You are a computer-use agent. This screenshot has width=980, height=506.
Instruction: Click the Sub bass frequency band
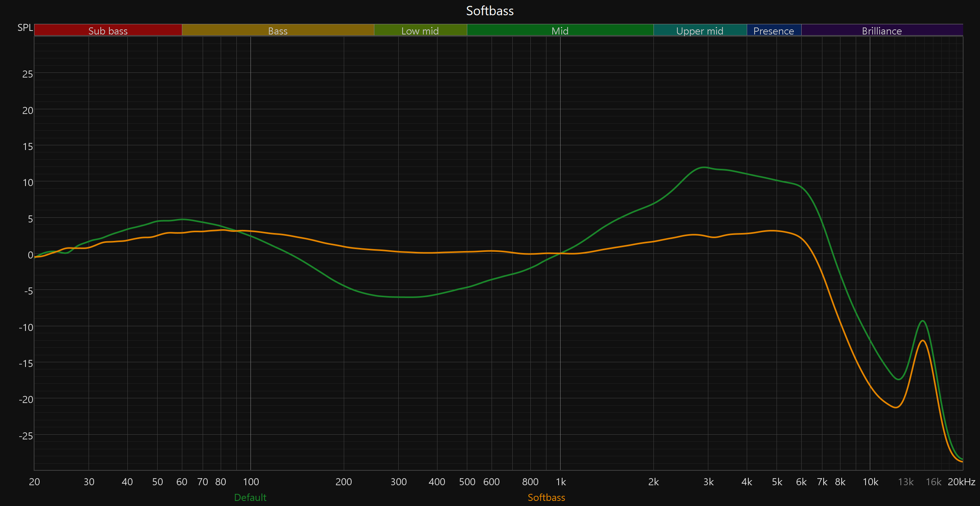point(108,31)
